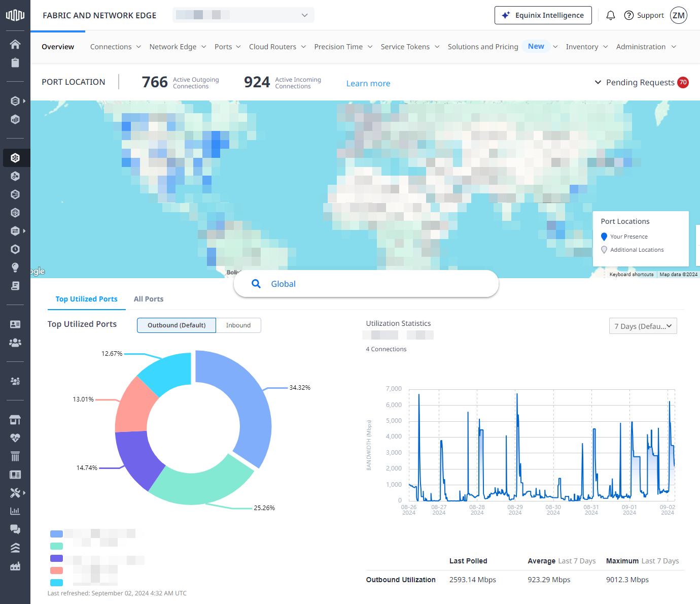Open the chat bubbles icon in sidebar

[15, 529]
